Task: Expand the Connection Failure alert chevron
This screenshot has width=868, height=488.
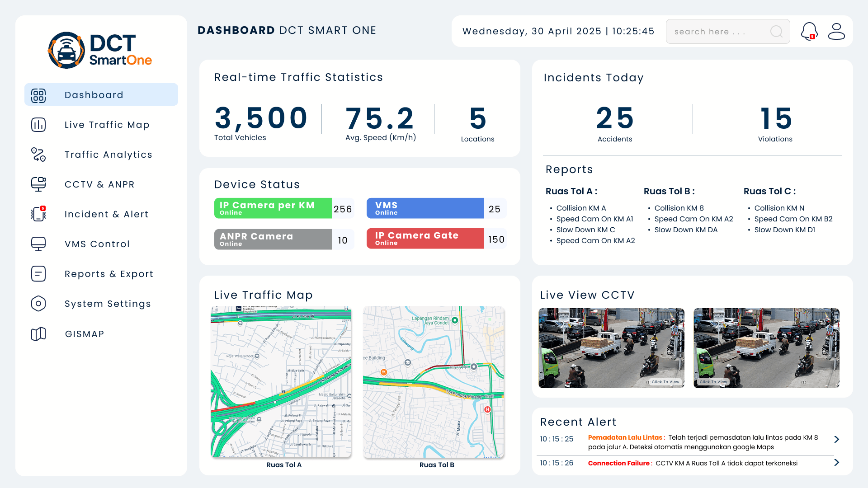Action: point(836,462)
